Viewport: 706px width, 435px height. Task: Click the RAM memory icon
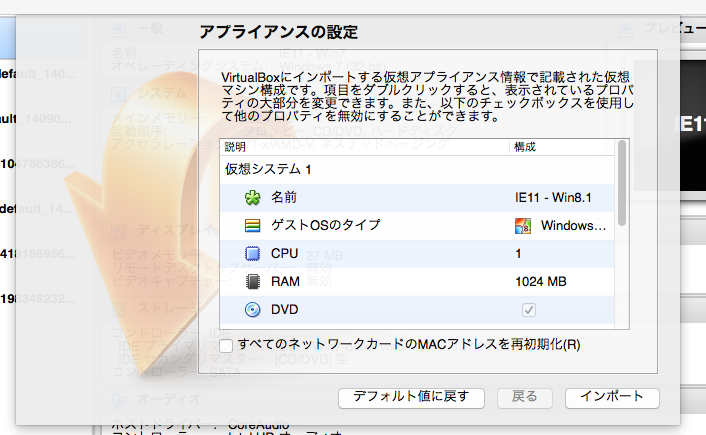(253, 281)
